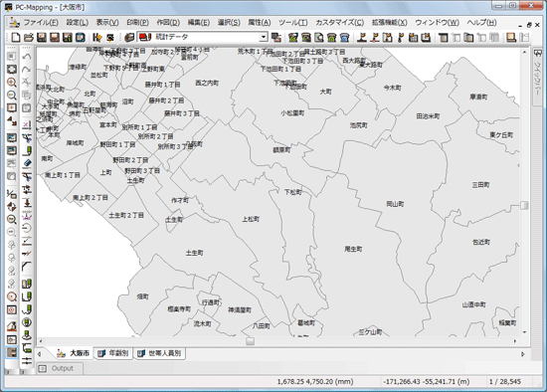Click the tab strip left scroll arrow

point(39,354)
